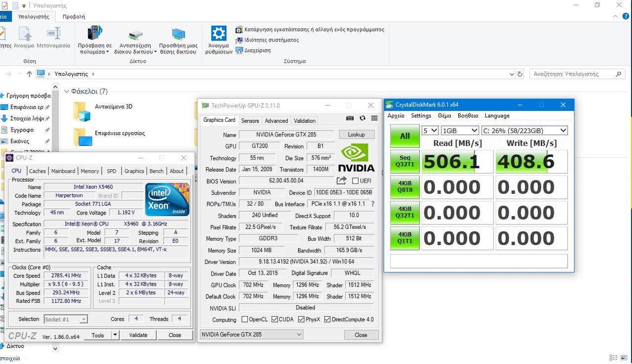The image size is (632, 364).
Task: Open the 'Αντικείμενα 3D' folder icon
Action: 82,111
